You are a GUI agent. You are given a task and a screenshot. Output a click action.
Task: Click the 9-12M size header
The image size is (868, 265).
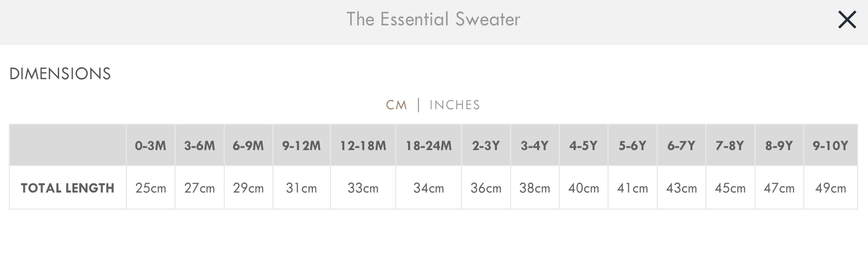[x=301, y=146]
